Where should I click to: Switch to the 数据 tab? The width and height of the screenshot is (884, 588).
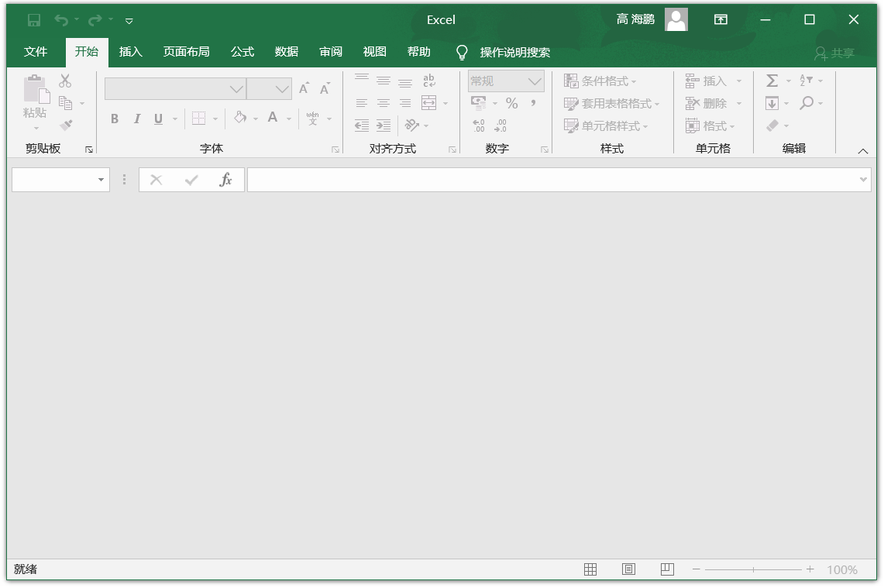[x=287, y=52]
